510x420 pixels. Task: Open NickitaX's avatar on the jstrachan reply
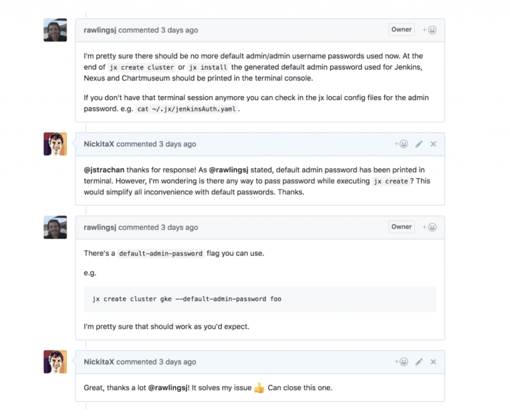[x=55, y=144]
